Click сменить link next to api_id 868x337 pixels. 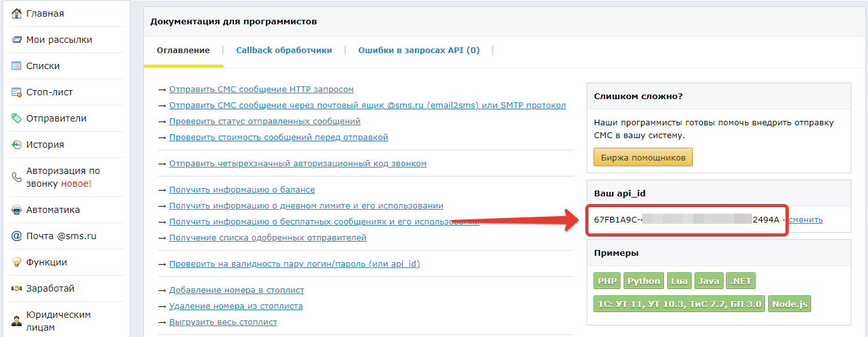[805, 220]
